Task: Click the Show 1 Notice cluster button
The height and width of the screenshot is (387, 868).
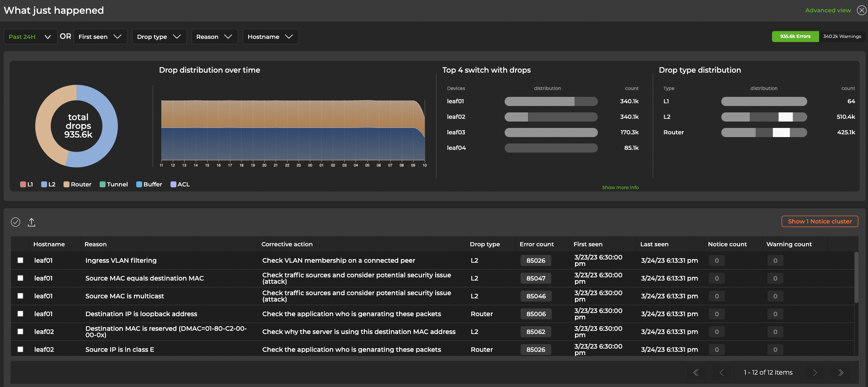Action: (820, 221)
